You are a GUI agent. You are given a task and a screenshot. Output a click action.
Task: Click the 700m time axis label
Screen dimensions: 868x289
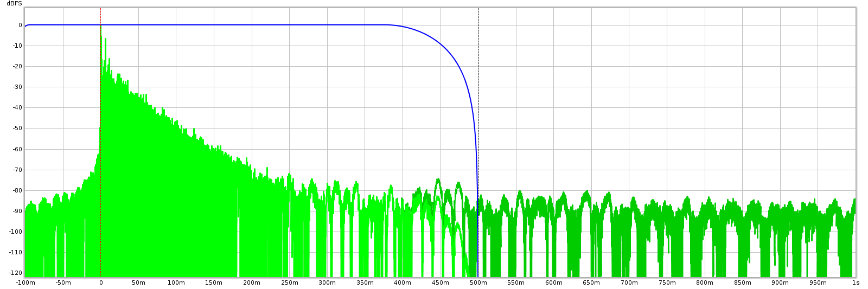[629, 282]
